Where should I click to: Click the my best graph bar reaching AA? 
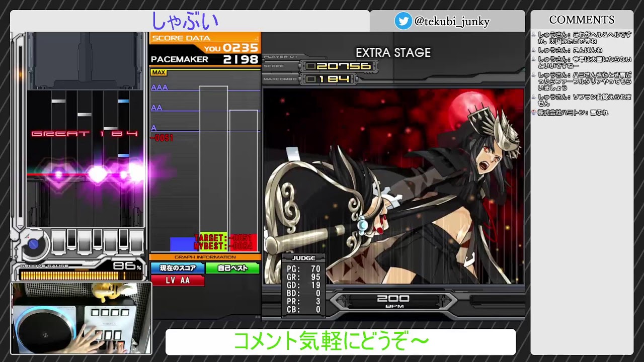tap(244, 181)
